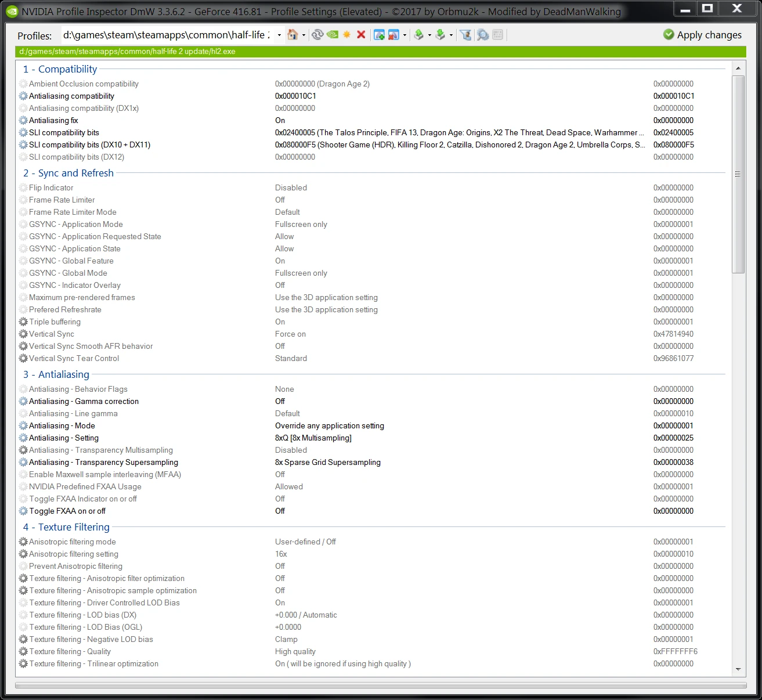Click the gear icon beside Vertical Sync
Screen dimensions: 762x700
click(x=23, y=334)
